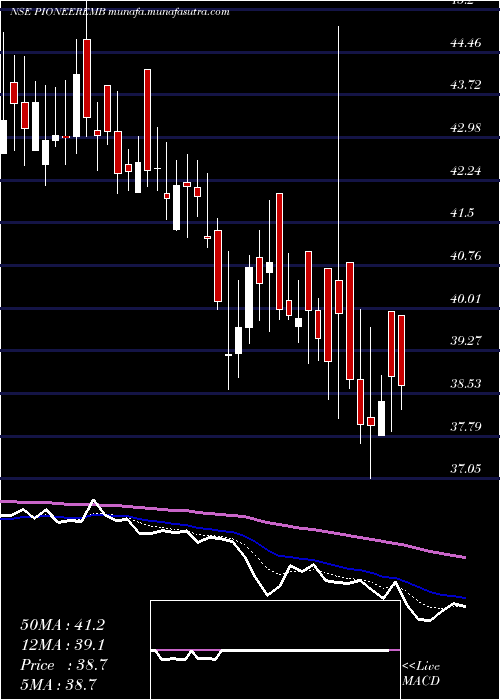
Task: Click the 40.76 price axis label
Action: pos(466,256)
